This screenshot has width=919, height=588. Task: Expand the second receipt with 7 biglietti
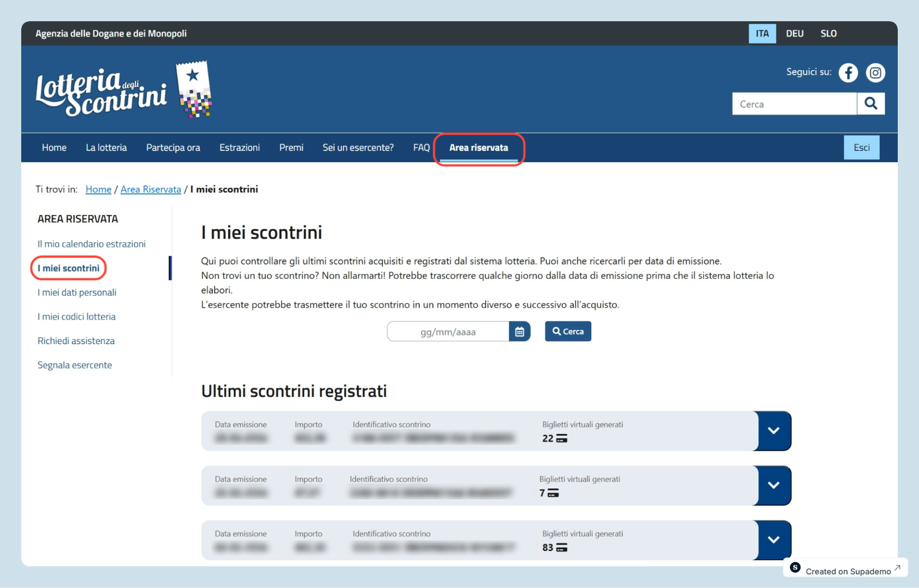(773, 486)
